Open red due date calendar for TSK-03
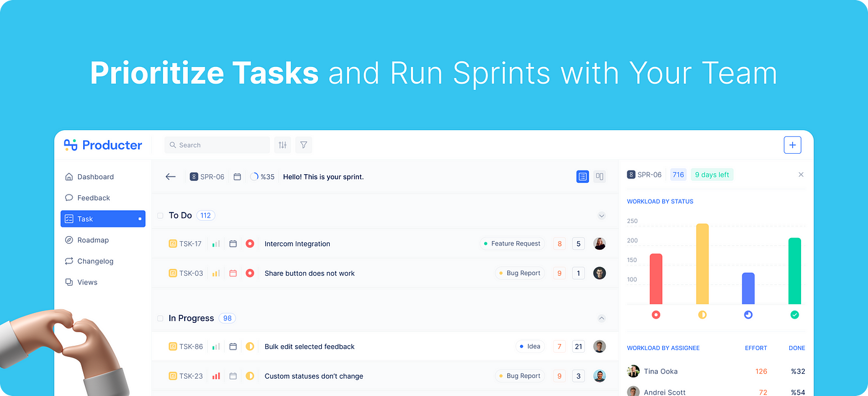Screen dimensions: 868x396 (233, 273)
